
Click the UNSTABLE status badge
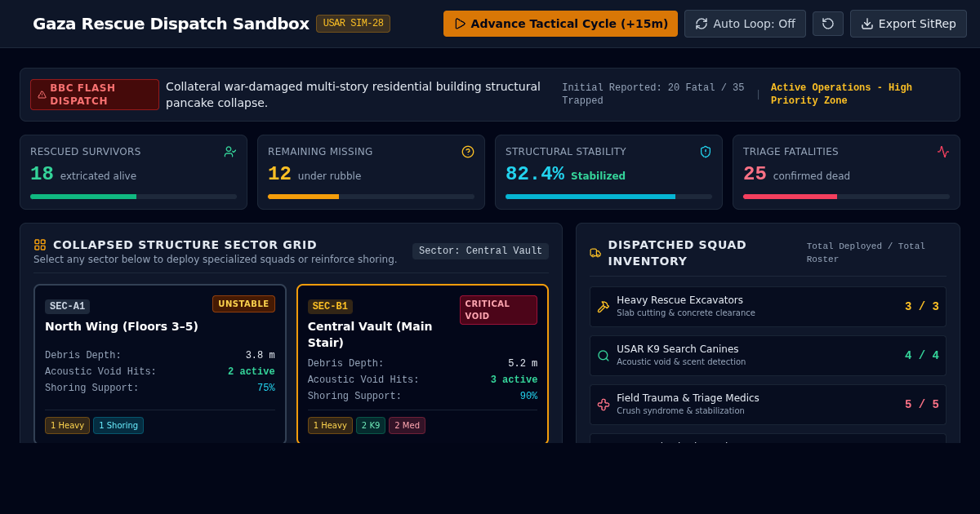coord(243,304)
